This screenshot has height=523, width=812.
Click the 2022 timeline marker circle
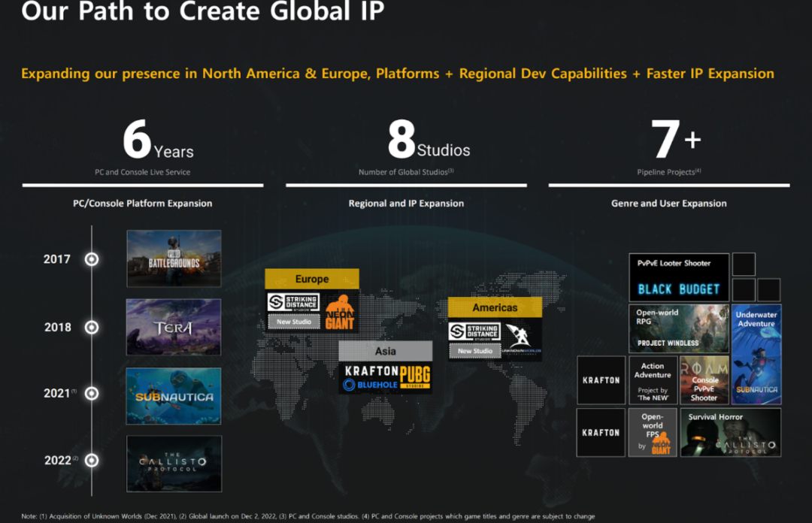tap(92, 461)
